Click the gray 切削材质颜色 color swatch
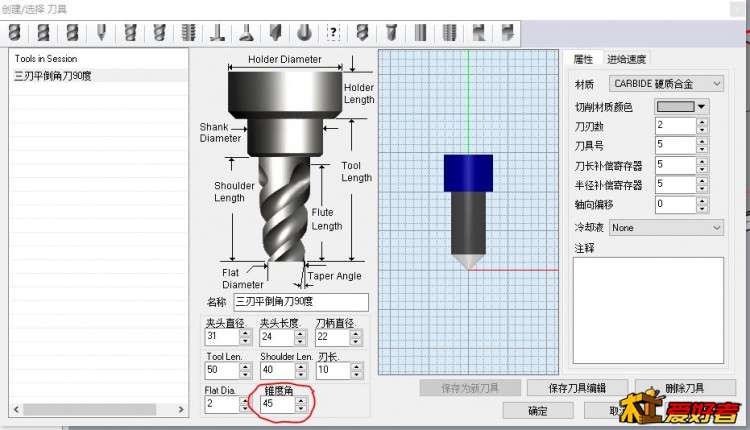The width and height of the screenshot is (750, 430). (675, 107)
